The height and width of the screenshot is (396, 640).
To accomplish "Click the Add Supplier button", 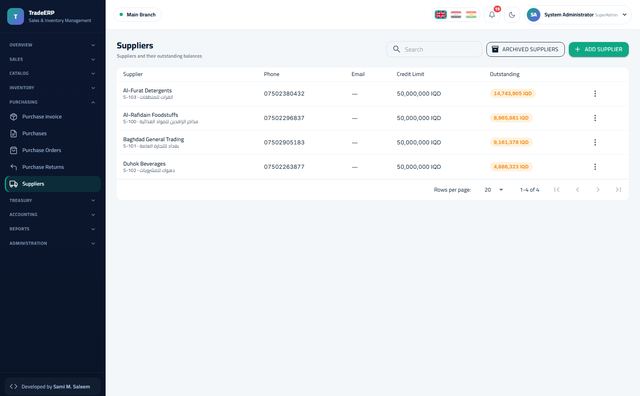I will pyautogui.click(x=598, y=49).
